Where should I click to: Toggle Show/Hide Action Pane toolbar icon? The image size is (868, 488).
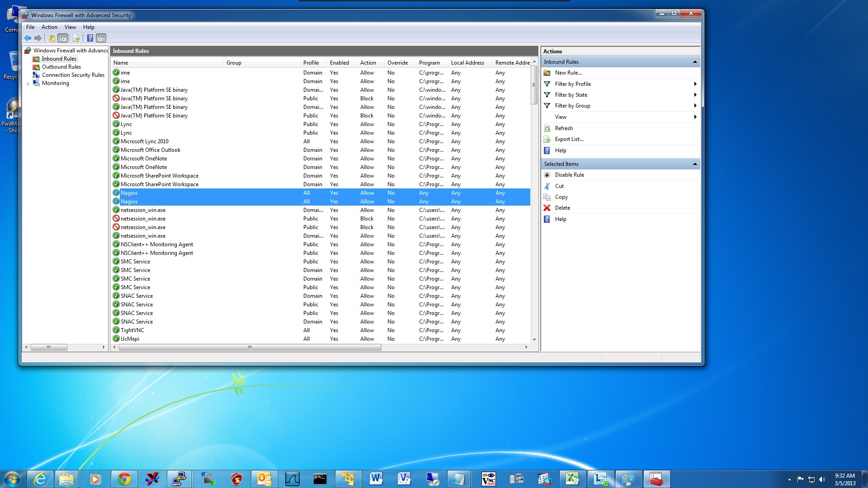pos(101,38)
